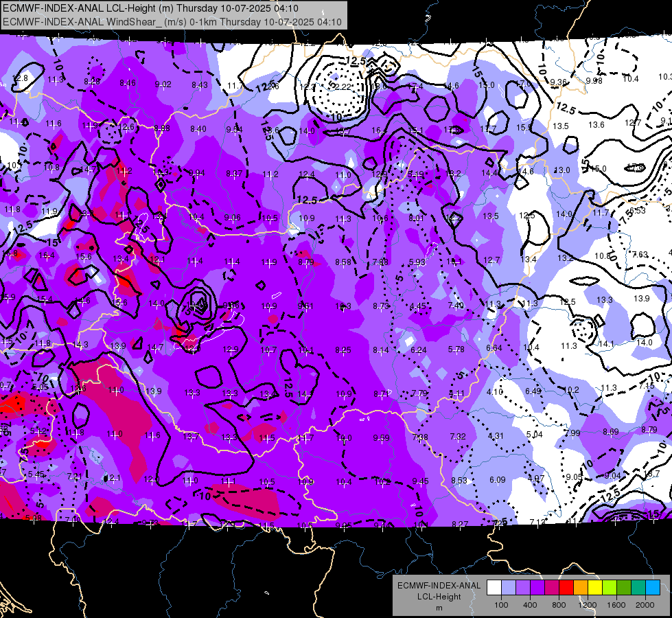This screenshot has width=672, height=618.
Task: Click the LCL-Height title line at top
Action: 150,8
